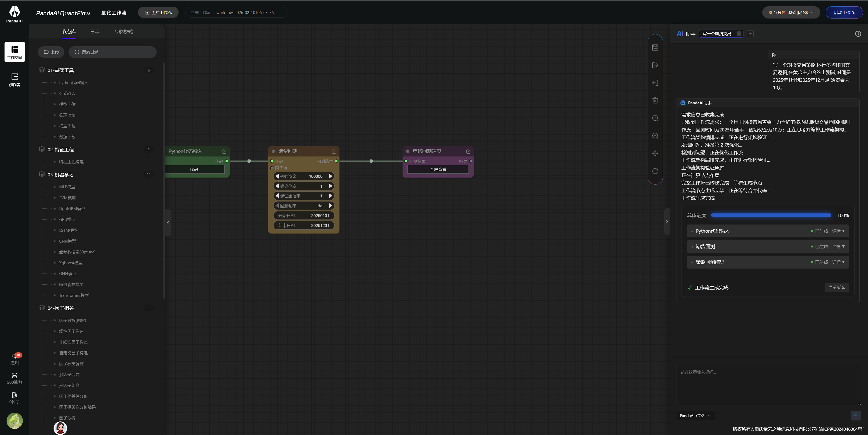
Task: Click the 代码 button on Python代码输入 node
Action: (194, 169)
